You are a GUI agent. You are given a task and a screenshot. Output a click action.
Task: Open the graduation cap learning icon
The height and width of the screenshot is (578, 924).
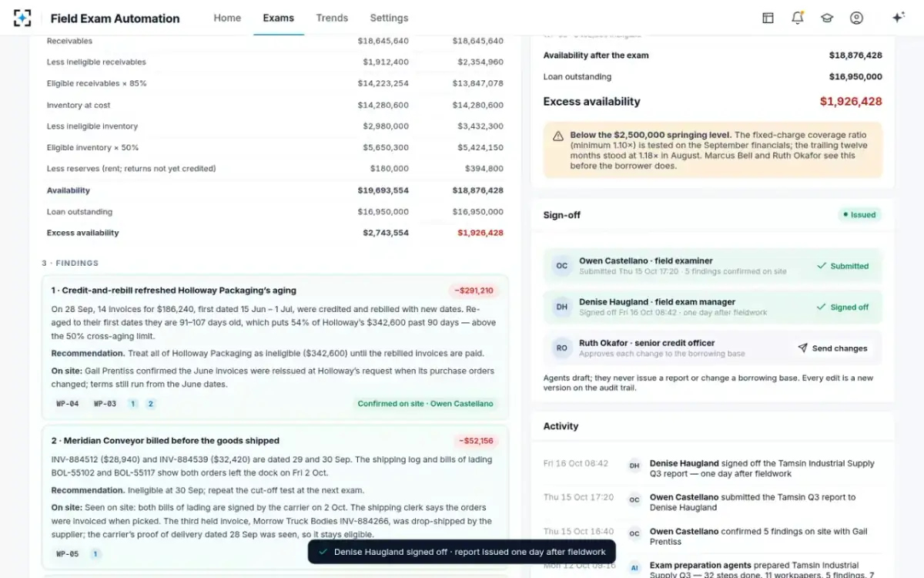[x=827, y=18]
